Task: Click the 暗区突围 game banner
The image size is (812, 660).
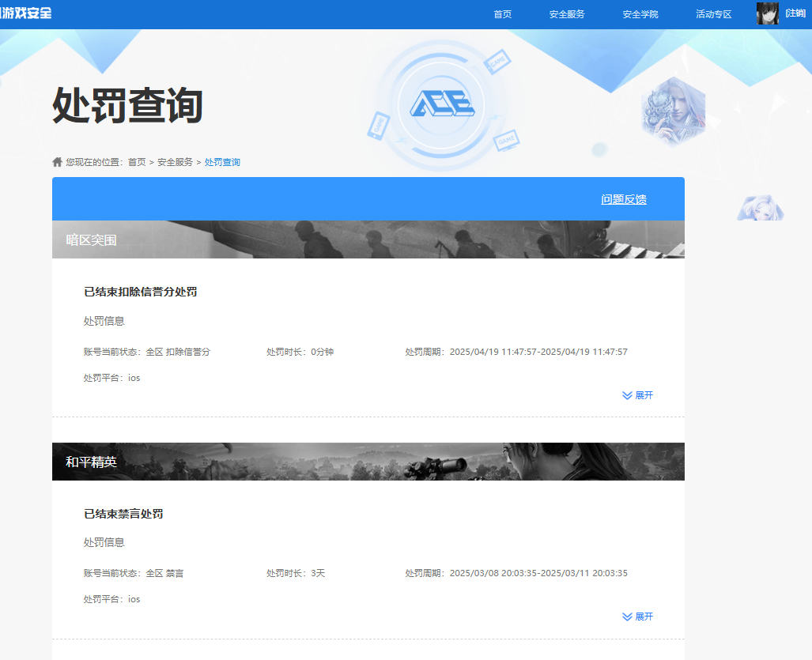Action: 368,239
